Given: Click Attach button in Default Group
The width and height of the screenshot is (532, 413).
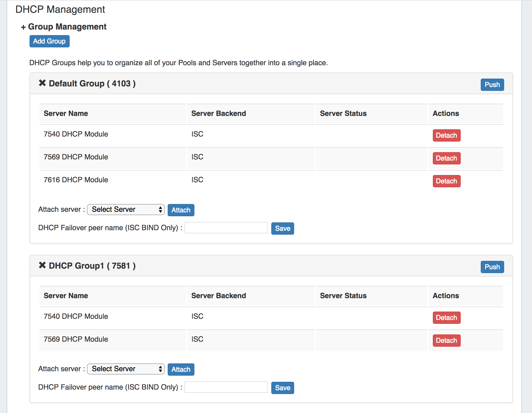Looking at the screenshot, I should click(x=181, y=210).
